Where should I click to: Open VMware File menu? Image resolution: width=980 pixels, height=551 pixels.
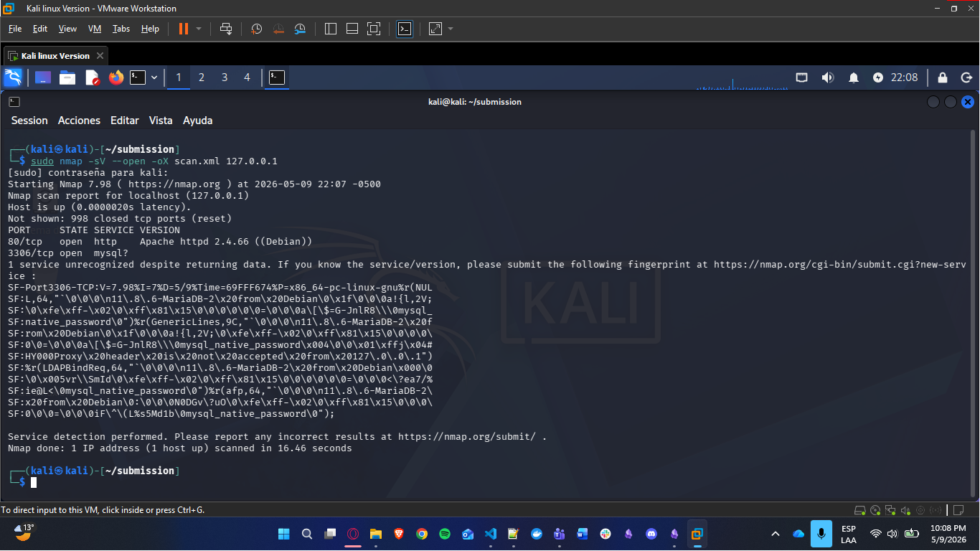pyautogui.click(x=15, y=29)
